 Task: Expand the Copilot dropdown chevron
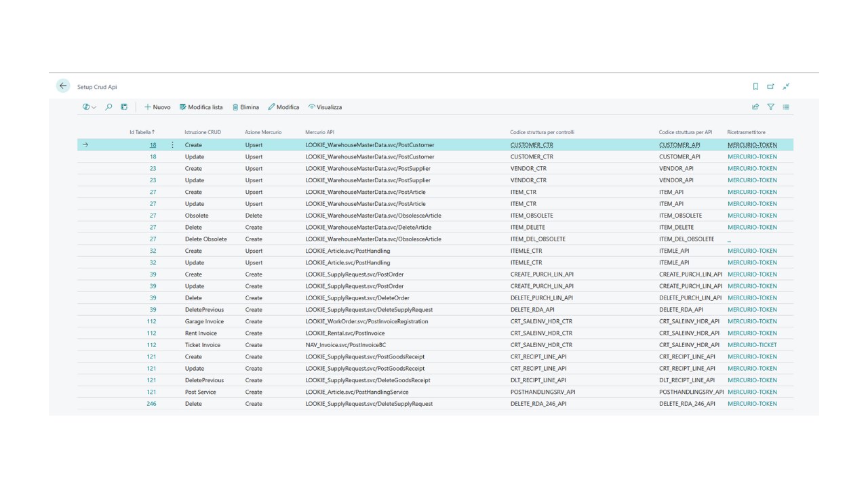click(x=94, y=107)
